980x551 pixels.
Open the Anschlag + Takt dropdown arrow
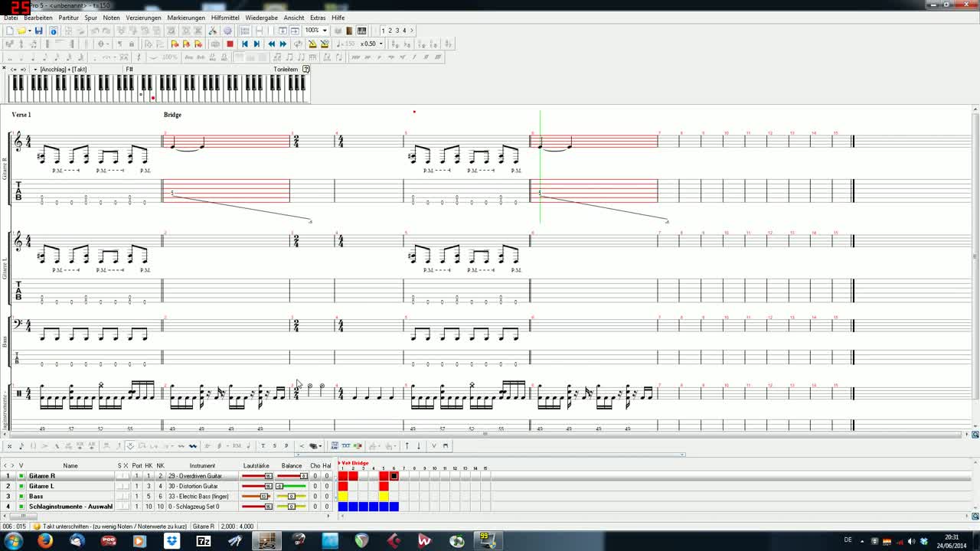coord(35,69)
